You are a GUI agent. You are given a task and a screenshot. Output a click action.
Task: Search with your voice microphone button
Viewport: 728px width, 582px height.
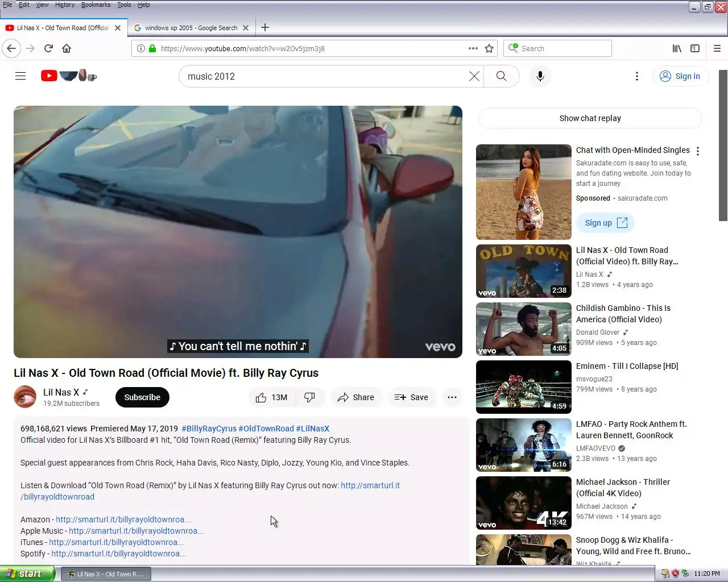(540, 76)
